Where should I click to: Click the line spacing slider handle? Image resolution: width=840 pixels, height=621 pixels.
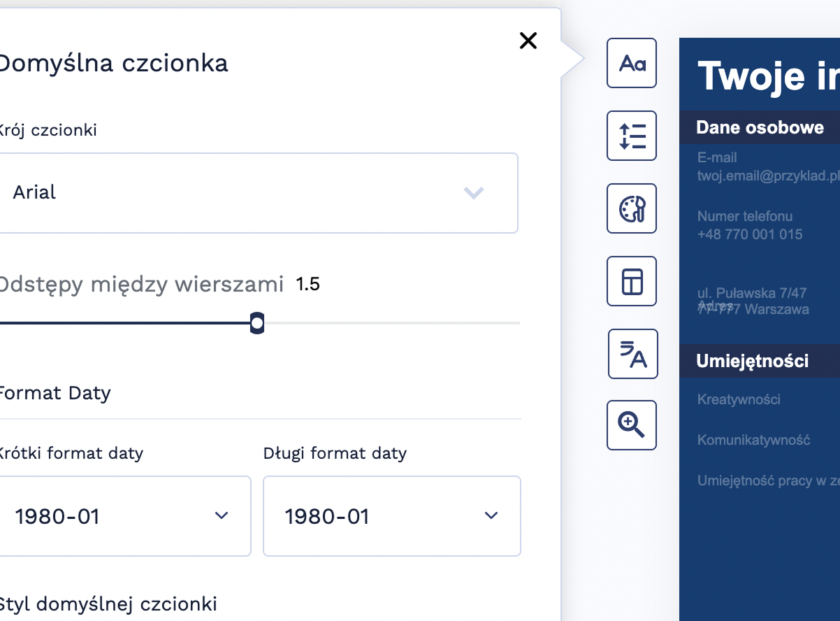point(257,323)
